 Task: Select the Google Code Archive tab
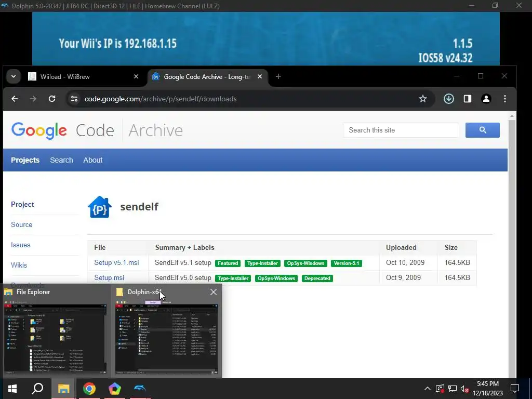pyautogui.click(x=207, y=77)
